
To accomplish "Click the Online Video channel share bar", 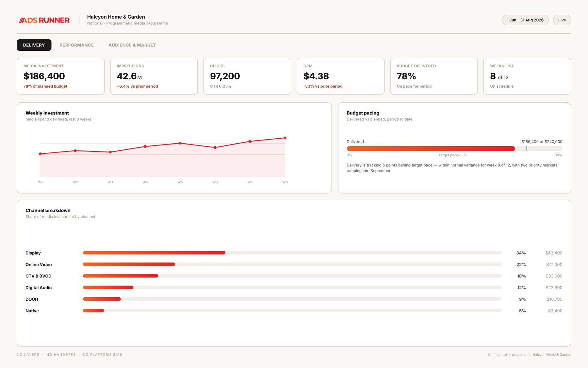I will point(292,264).
